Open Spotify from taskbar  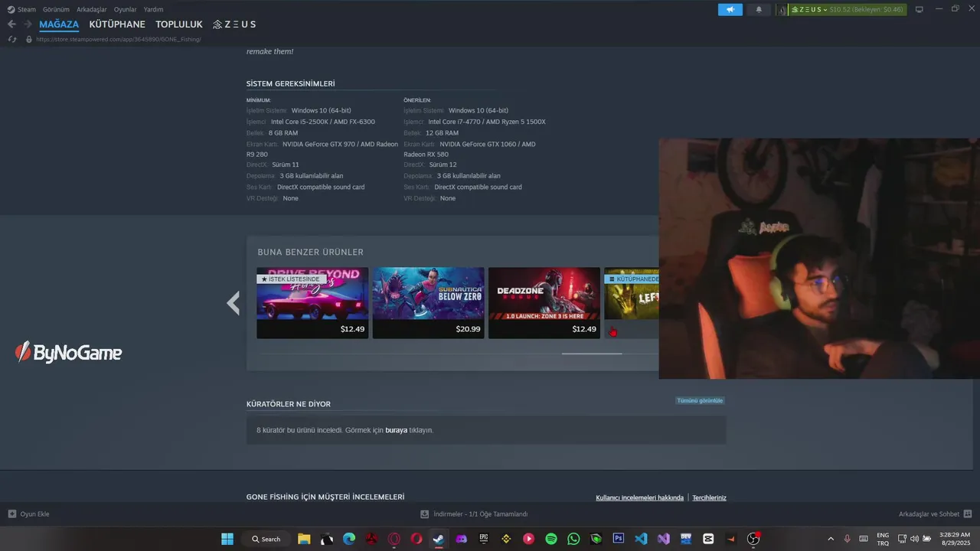coord(551,539)
